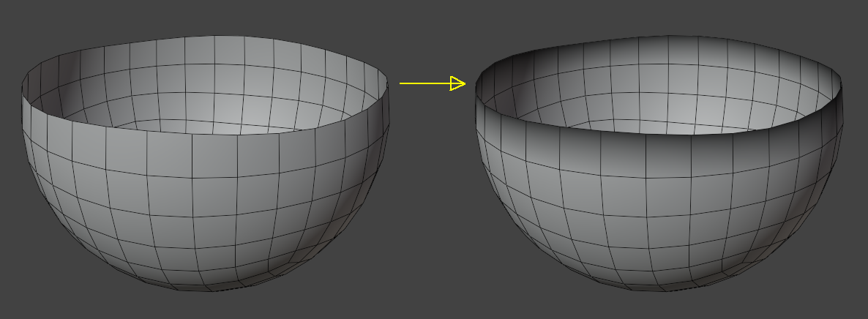Select the smooth-shaded bowl mesh
Screen dimensions: 868x319
pyautogui.click(x=659, y=164)
